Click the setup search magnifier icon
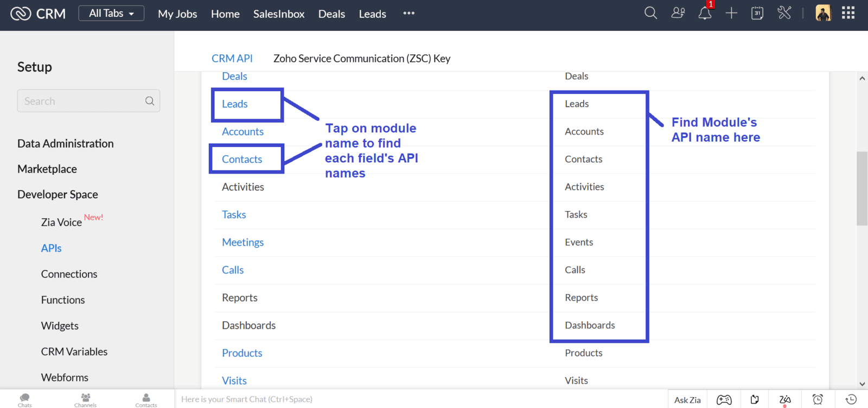Image resolution: width=868 pixels, height=408 pixels. pyautogui.click(x=150, y=101)
